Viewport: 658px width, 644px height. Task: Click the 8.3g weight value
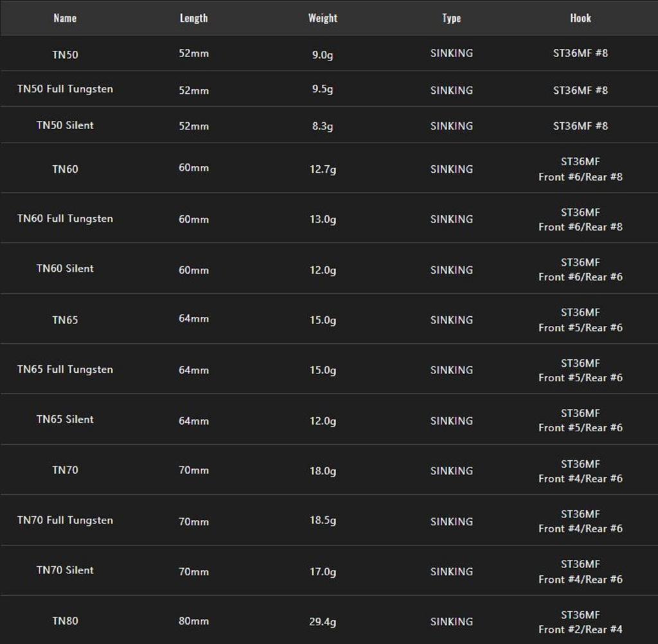(323, 126)
